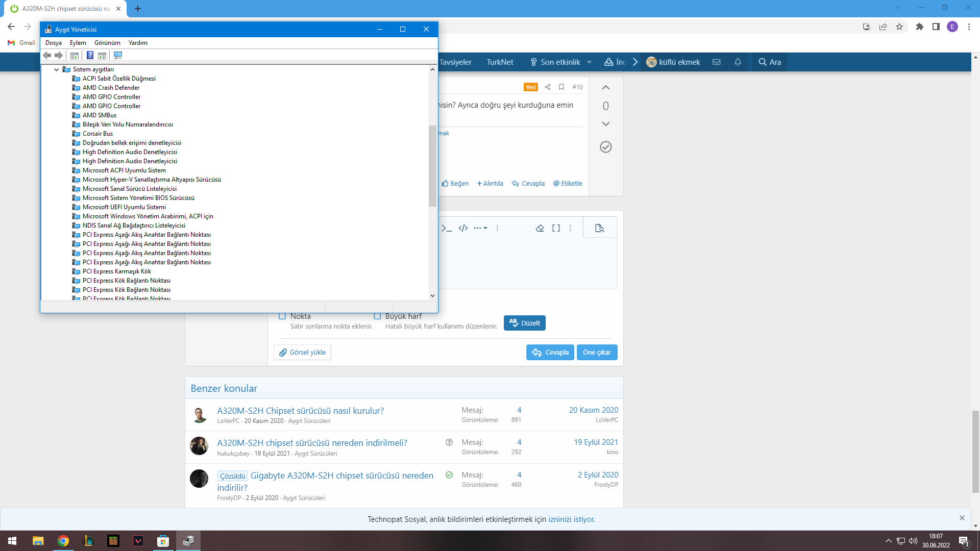This screenshot has width=980, height=551.
Task: Click show/hide console tree toolbar icon
Action: pyautogui.click(x=75, y=55)
